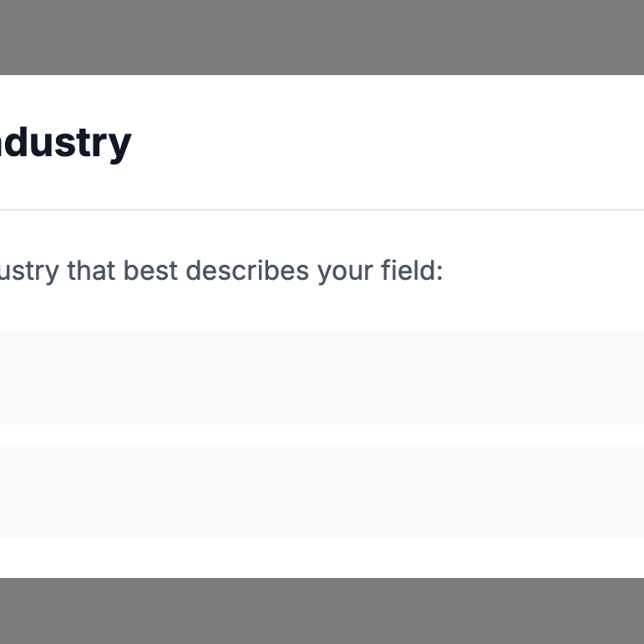Select the second industry option row
The image size is (644, 644).
(322, 491)
